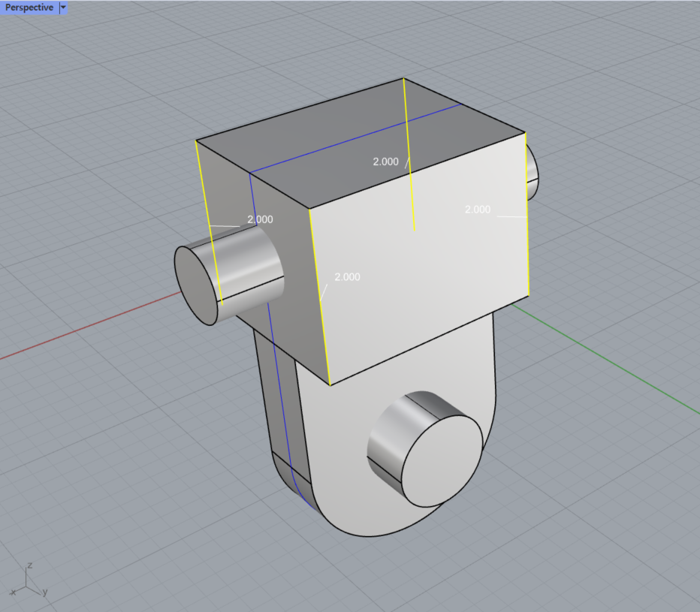The width and height of the screenshot is (700, 612).
Task: Click the end cap of the left cylinder
Action: click(197, 285)
